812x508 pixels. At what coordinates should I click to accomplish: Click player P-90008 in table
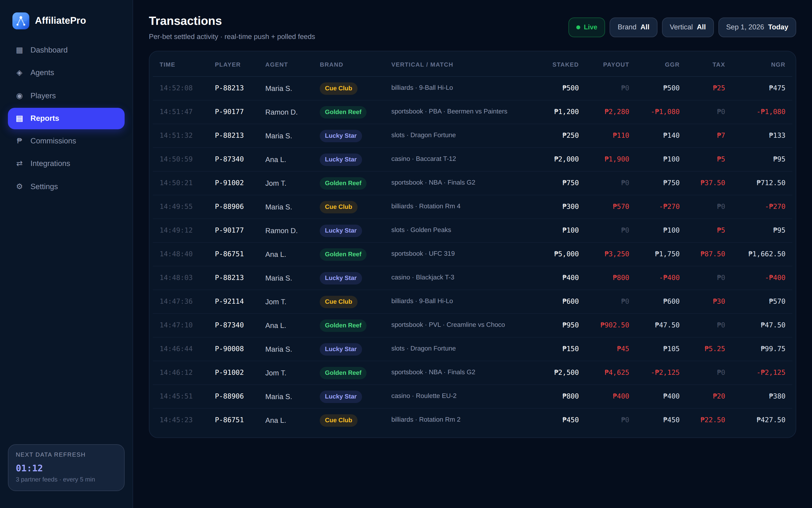click(x=229, y=349)
